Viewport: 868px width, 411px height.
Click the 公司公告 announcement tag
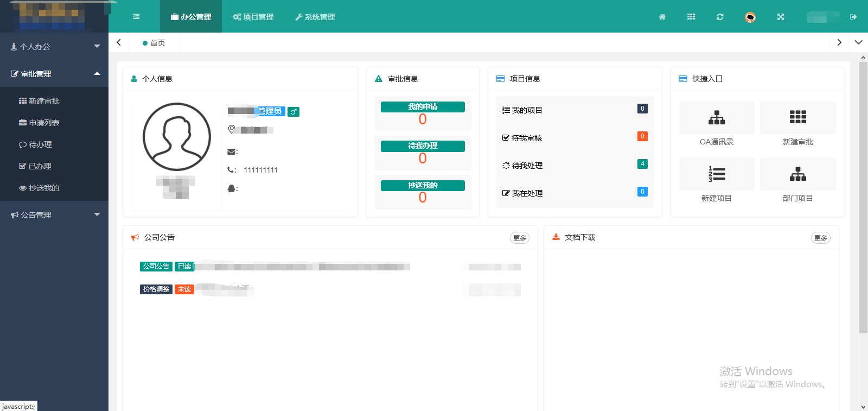coord(156,267)
